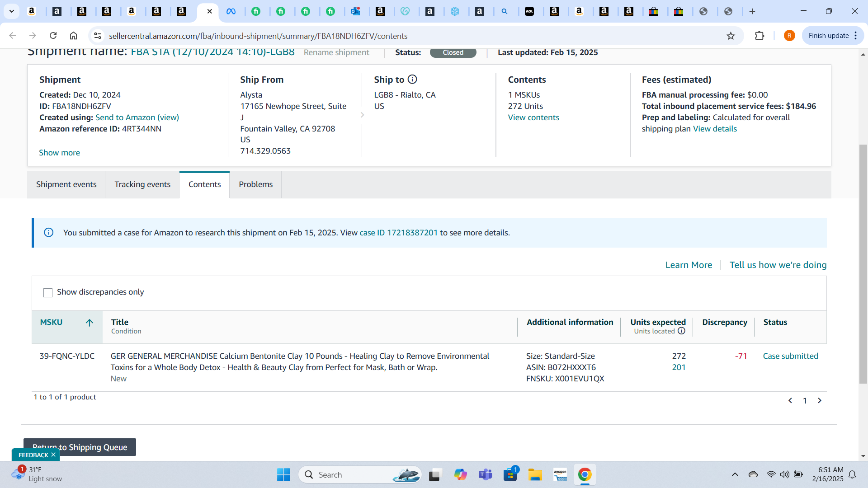Screen dimensions: 868x488
Task: Expand the browser tab search dropdown
Action: point(11,11)
